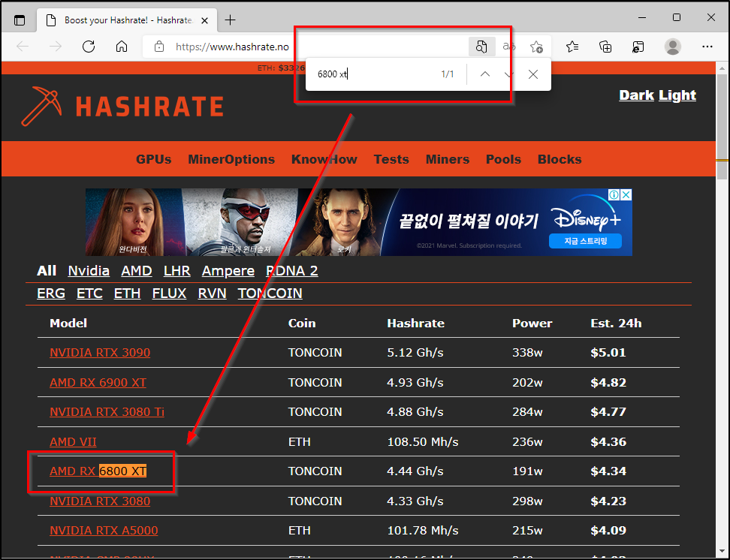Open NVIDIA RTX A5000 details
Screen dimensions: 730x560
104,530
